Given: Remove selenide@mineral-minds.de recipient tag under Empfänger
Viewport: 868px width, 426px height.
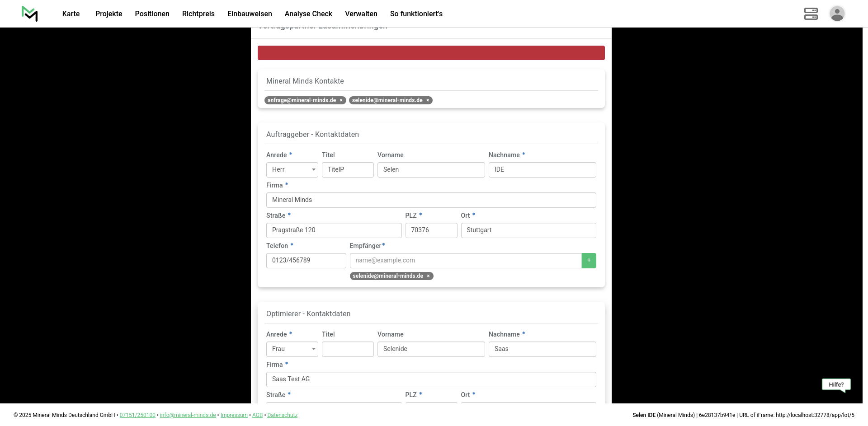Looking at the screenshot, I should [x=428, y=276].
